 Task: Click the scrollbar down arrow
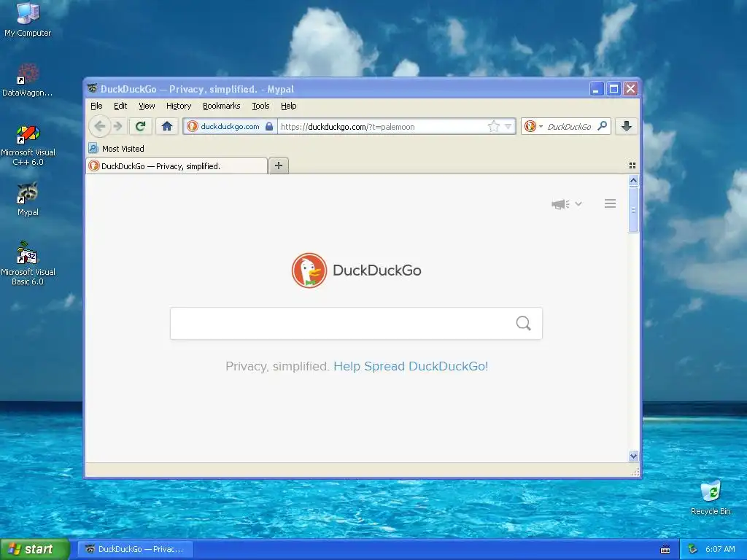[633, 456]
